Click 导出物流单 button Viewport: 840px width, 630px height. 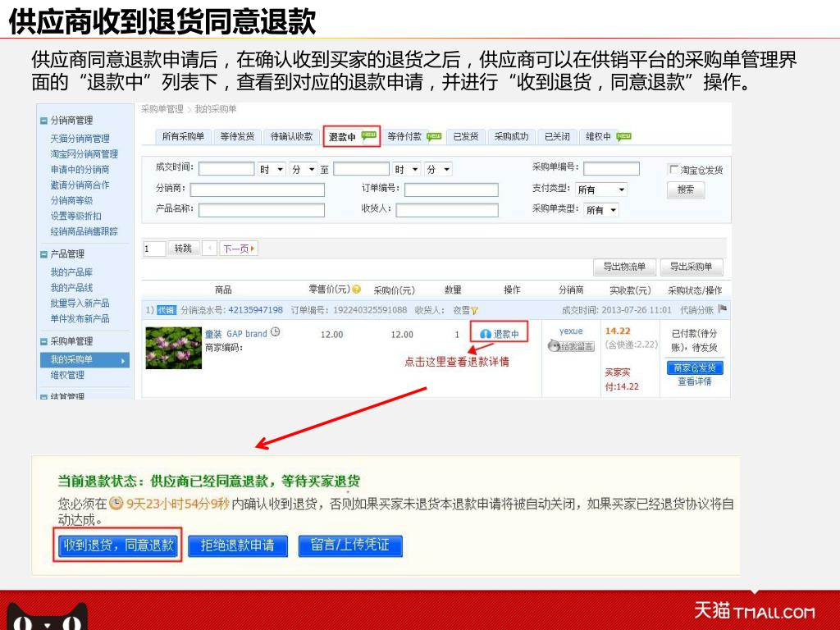pos(624,267)
